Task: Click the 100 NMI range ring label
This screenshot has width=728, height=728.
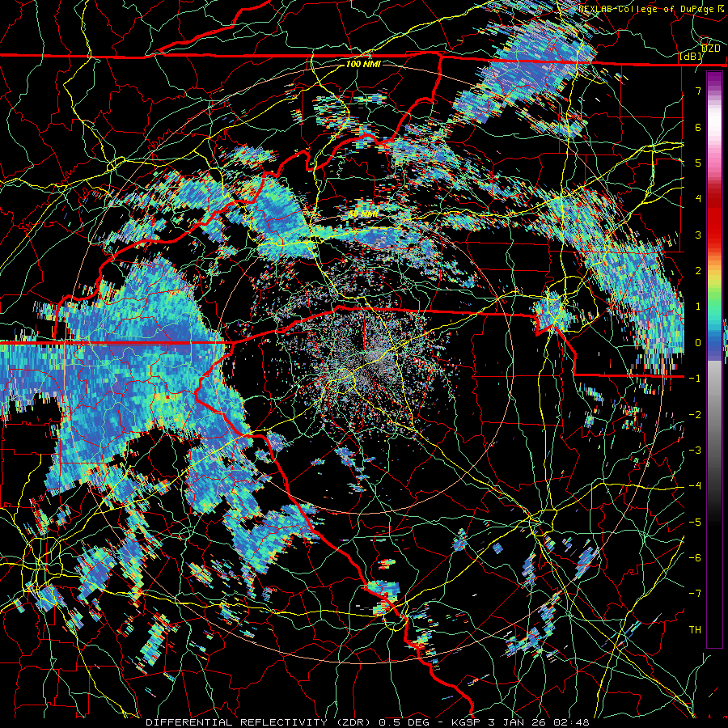Action: [363, 64]
